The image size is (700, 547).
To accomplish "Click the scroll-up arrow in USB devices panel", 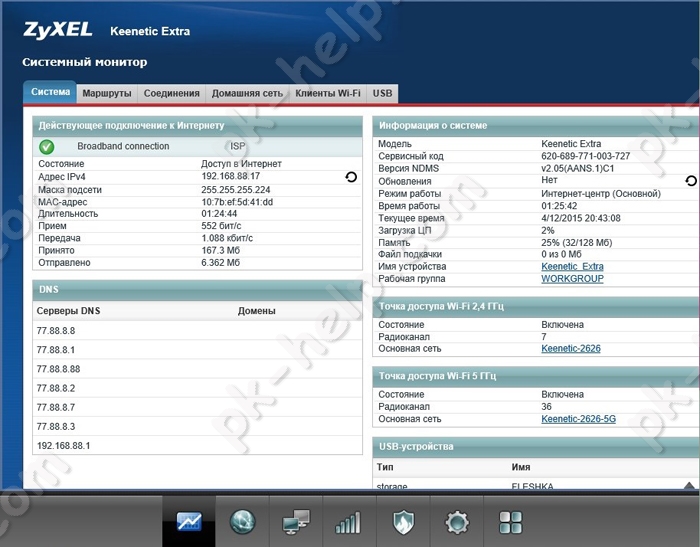I will (689, 485).
